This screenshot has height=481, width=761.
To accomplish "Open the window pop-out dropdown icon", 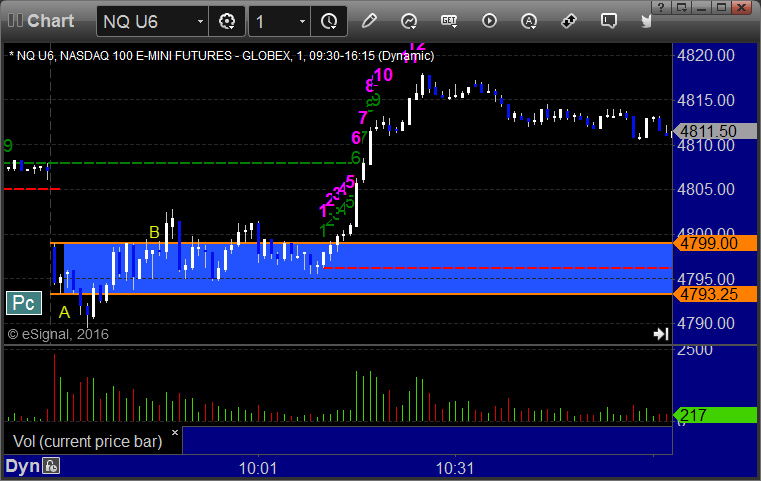I will tap(682, 7).
